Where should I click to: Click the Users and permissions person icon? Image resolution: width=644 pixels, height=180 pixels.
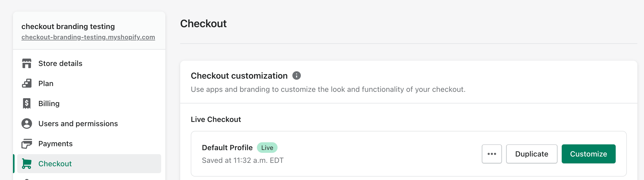tap(27, 123)
